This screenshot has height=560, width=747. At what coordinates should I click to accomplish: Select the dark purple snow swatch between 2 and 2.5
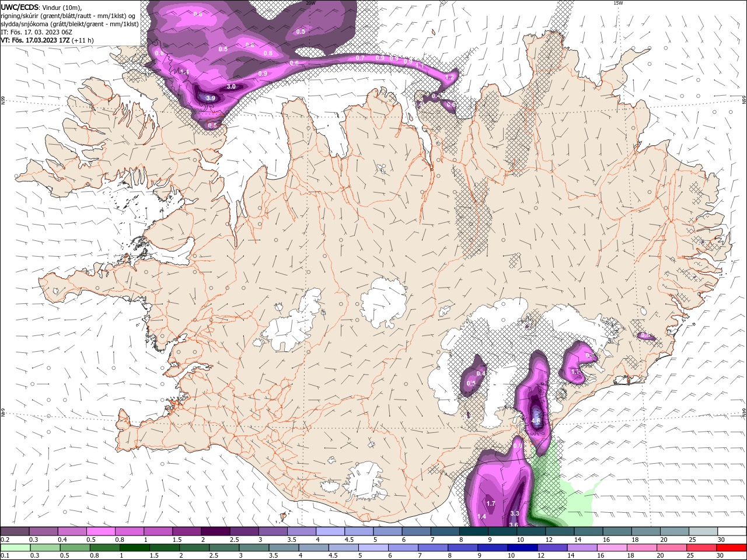pos(215,531)
